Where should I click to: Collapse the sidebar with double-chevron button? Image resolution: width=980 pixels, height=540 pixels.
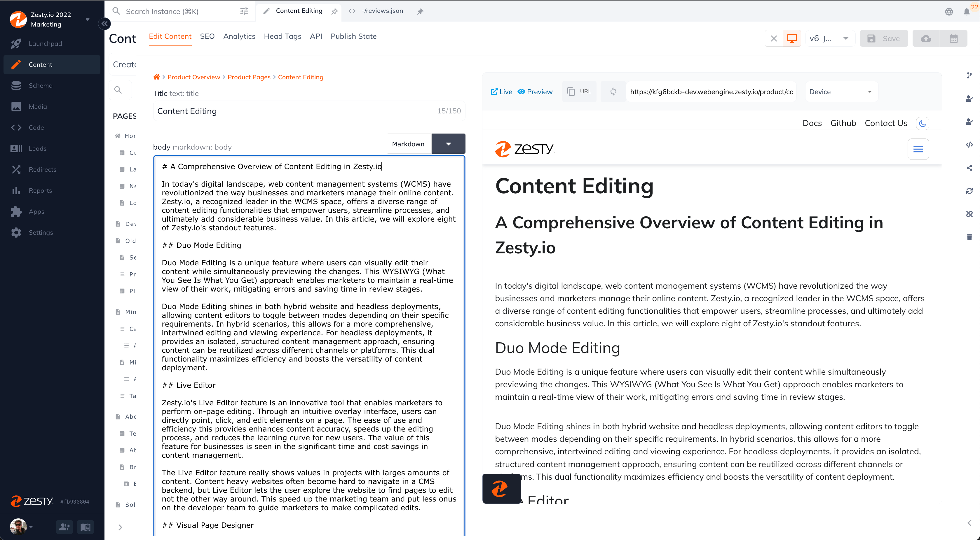click(104, 24)
